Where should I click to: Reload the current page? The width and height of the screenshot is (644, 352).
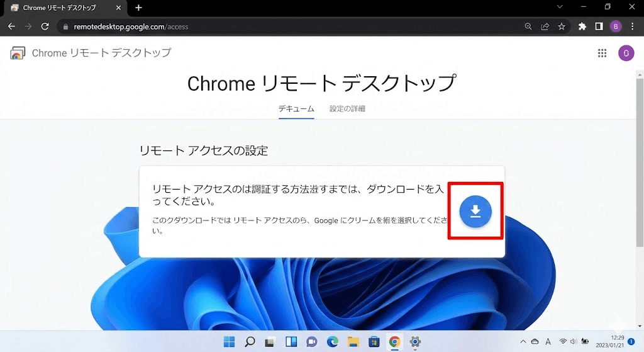[x=45, y=26]
